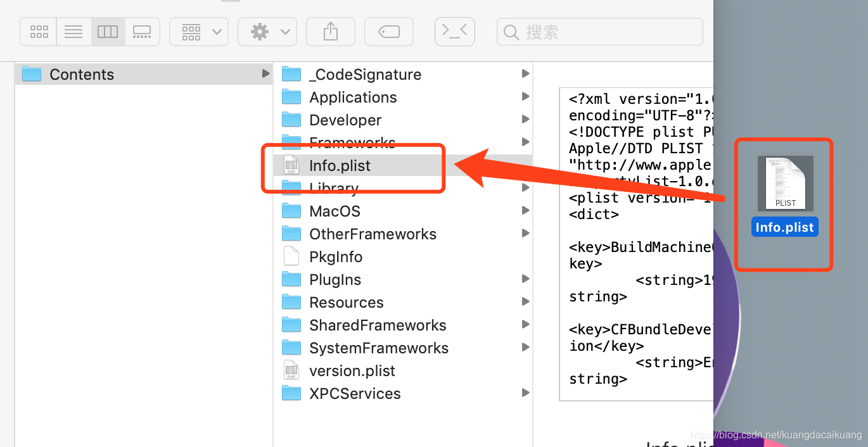Select the column view button

coord(108,32)
